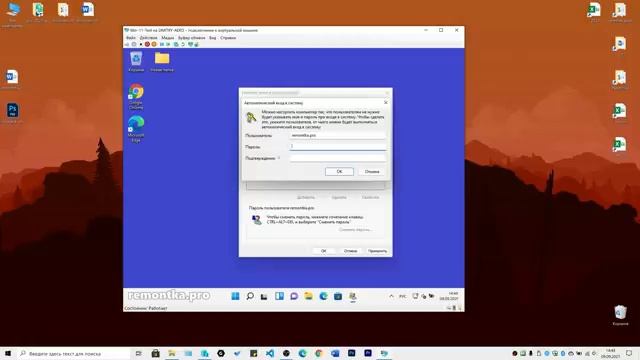This screenshot has width=640, height=360.
Task: Open the Справка menu in the Hyper-V window
Action: coord(228,38)
